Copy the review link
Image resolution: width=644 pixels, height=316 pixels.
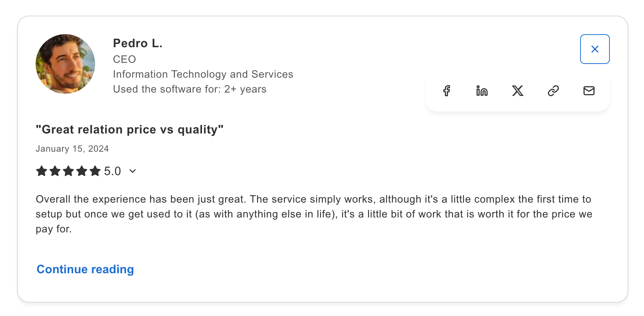553,91
